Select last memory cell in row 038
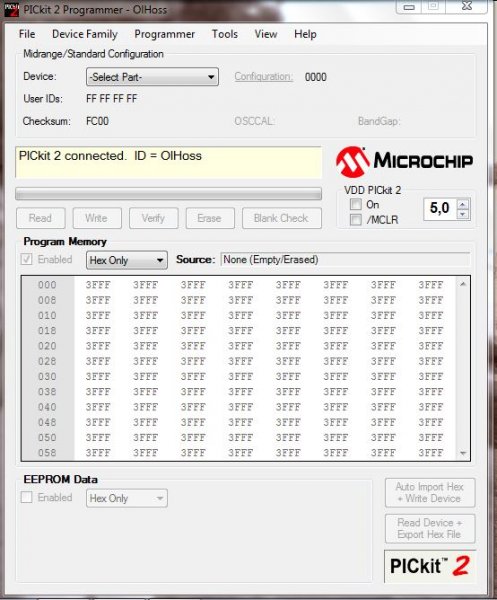The height and width of the screenshot is (600, 497). pyautogui.click(x=431, y=392)
